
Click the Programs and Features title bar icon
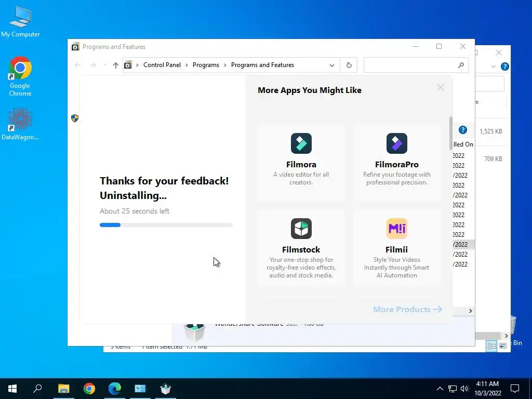point(75,46)
